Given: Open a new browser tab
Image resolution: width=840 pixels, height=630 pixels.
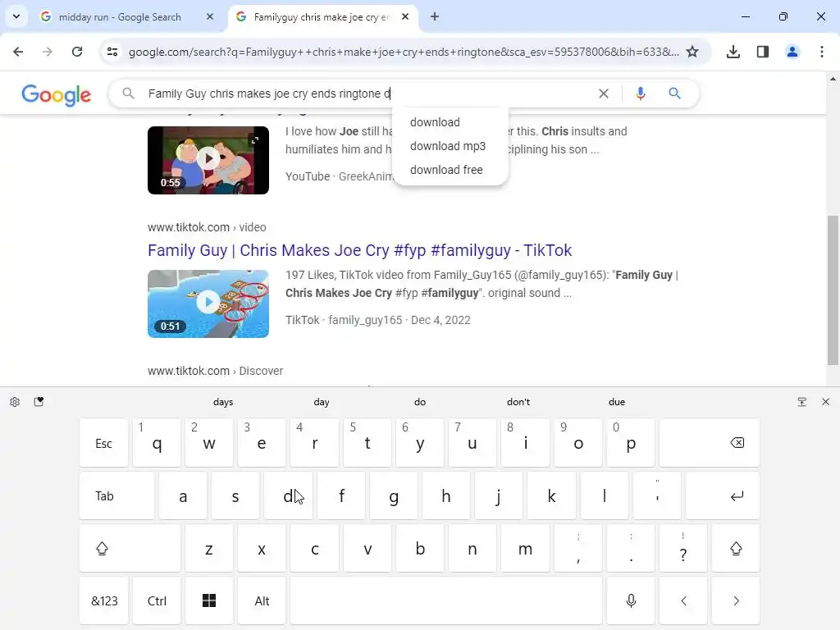Looking at the screenshot, I should (435, 16).
